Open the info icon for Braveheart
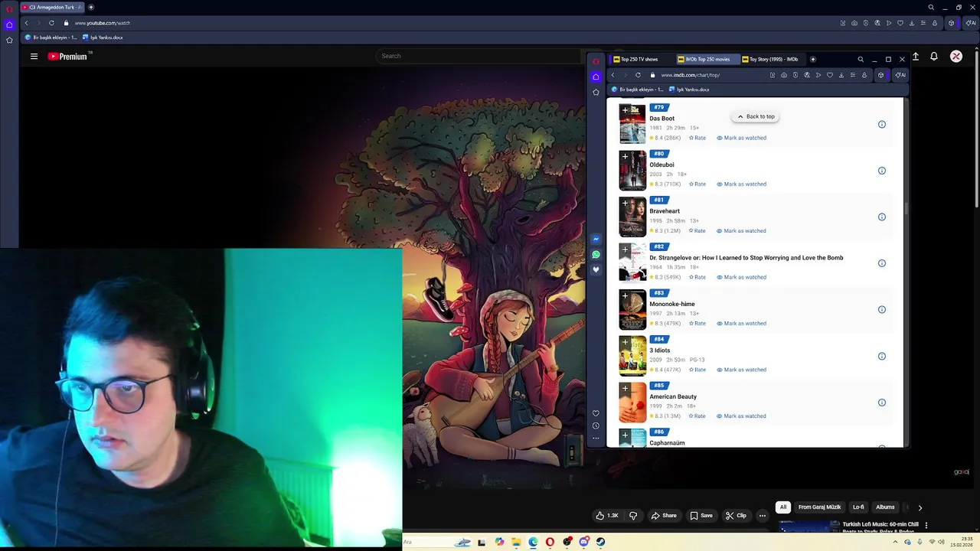Image resolution: width=980 pixels, height=551 pixels. click(x=882, y=217)
